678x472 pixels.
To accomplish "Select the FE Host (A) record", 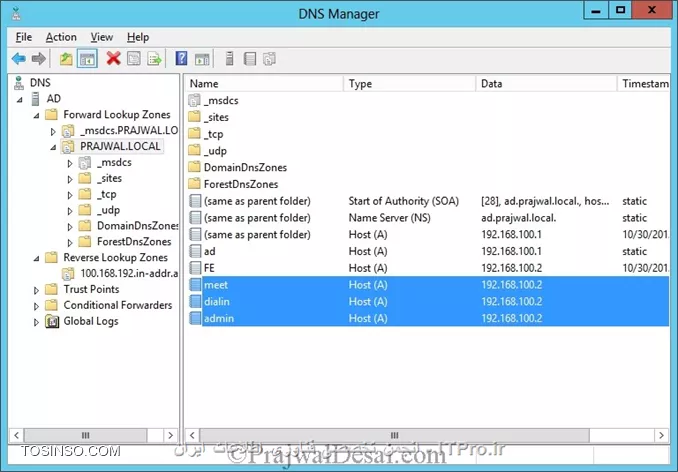I will [x=428, y=268].
